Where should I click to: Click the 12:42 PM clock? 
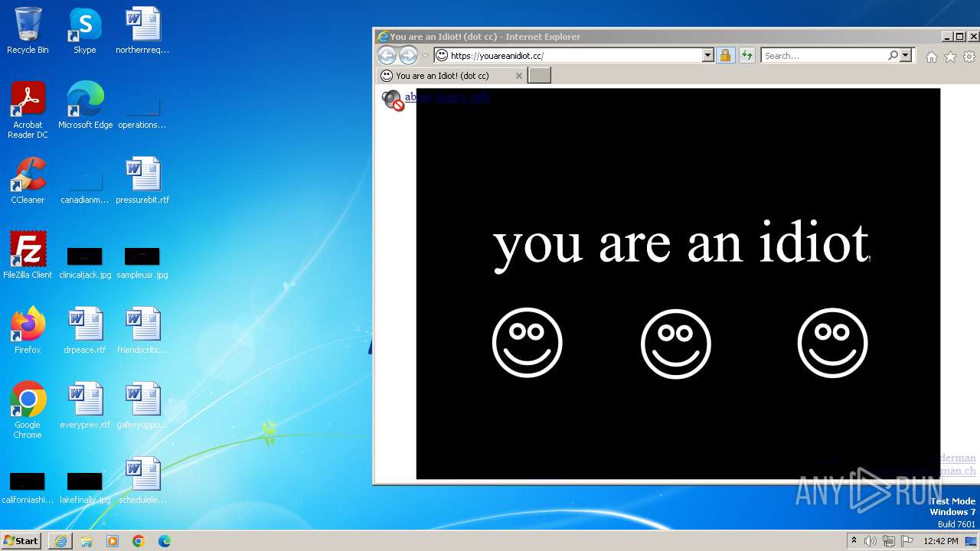pyautogui.click(x=941, y=541)
